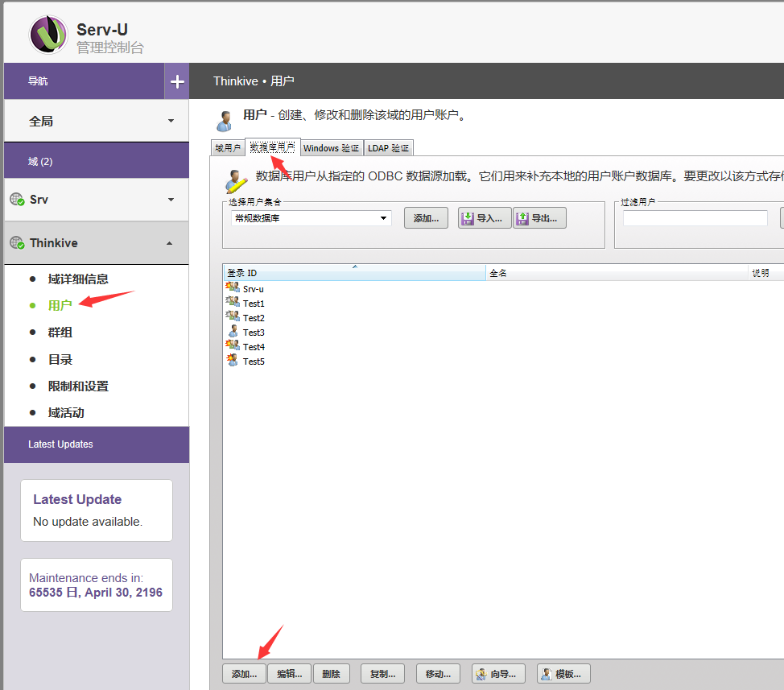Click the 'Maintenance ends in:' label
The image size is (784, 690).
pos(86,578)
